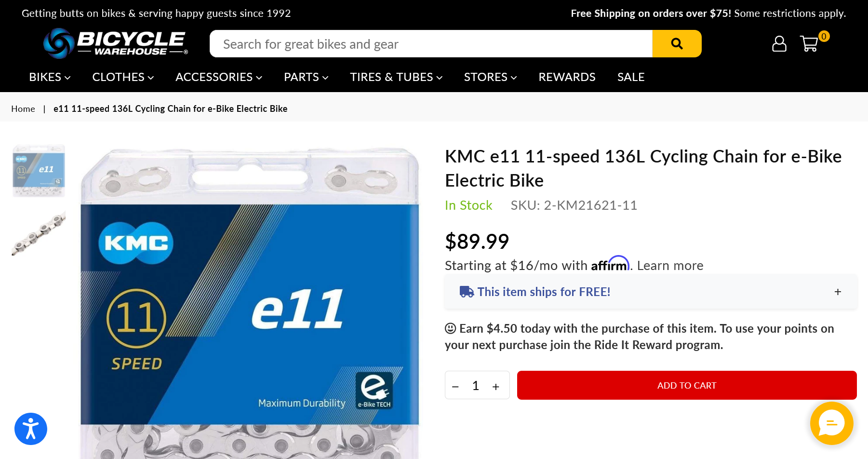The height and width of the screenshot is (459, 868).
Task: Click the yellow search magnifier button
Action: (677, 44)
